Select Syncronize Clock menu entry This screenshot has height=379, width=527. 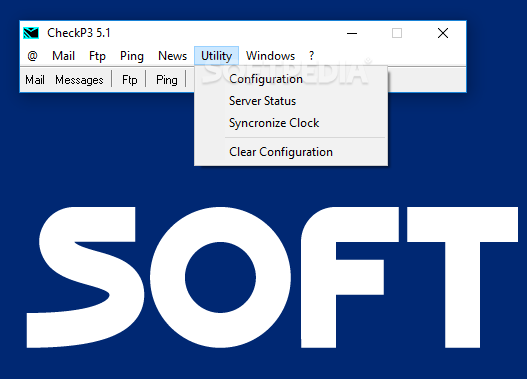point(291,123)
